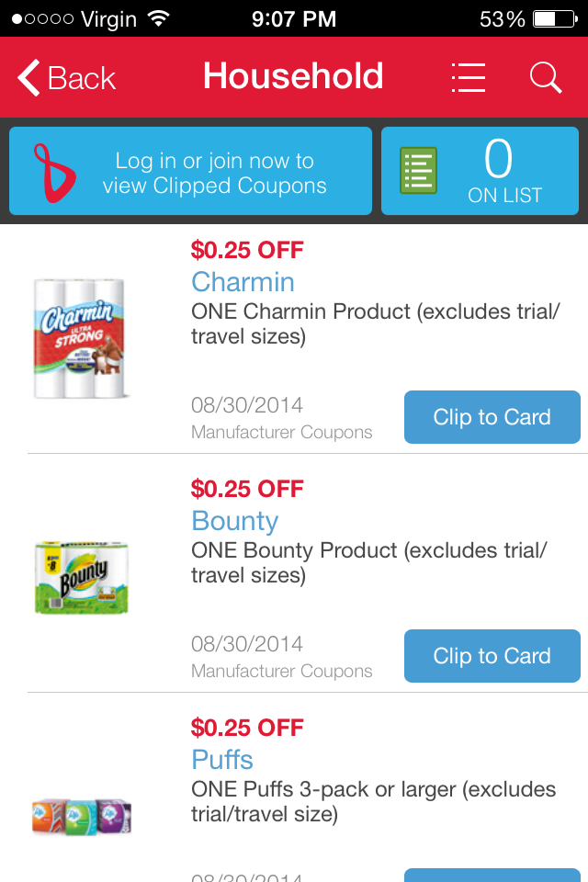Open the Bounty product title link

pyautogui.click(x=234, y=521)
